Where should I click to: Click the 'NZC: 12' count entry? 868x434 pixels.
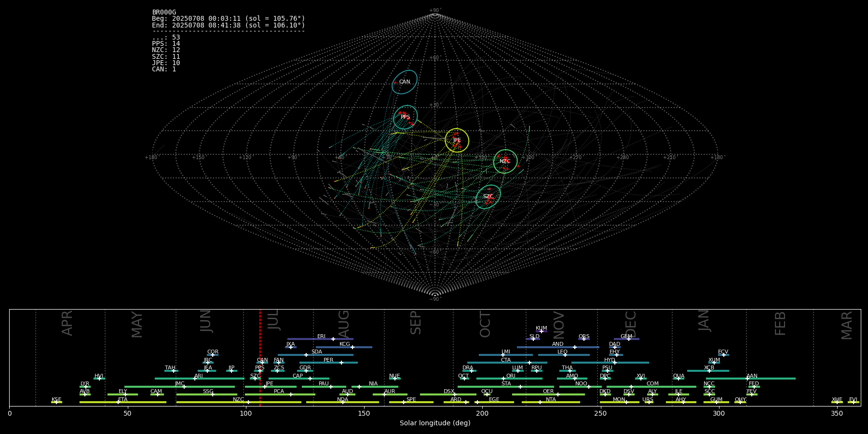166,50
